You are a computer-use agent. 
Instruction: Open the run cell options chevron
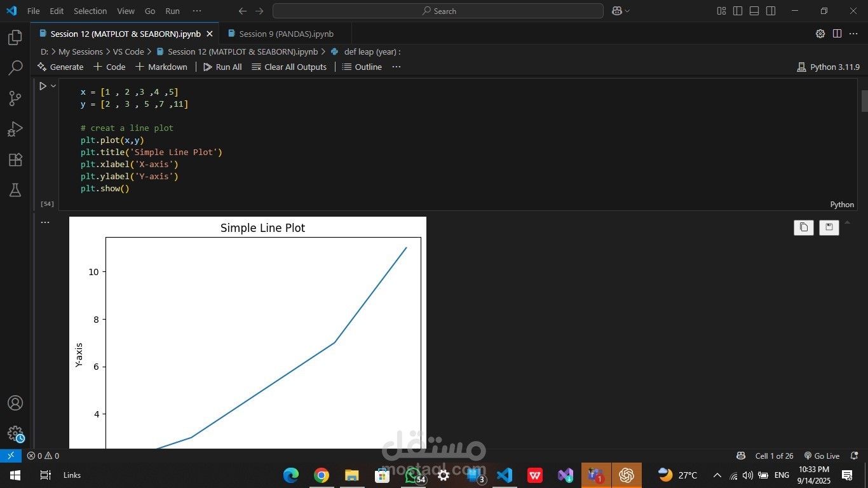[x=53, y=86]
